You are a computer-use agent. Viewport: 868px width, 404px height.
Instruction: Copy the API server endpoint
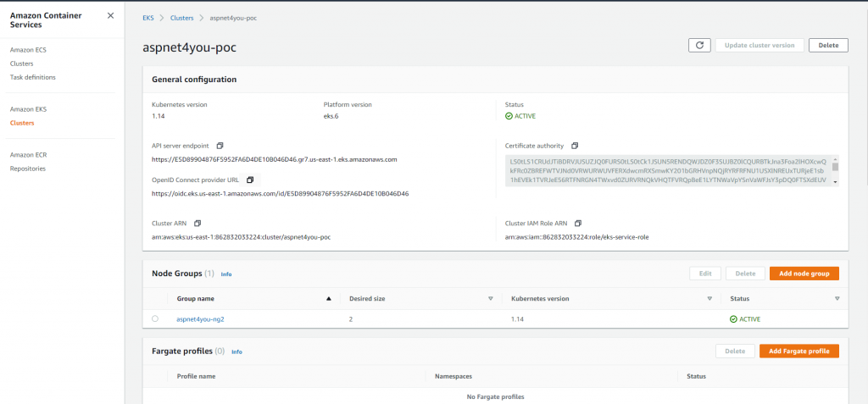click(220, 146)
